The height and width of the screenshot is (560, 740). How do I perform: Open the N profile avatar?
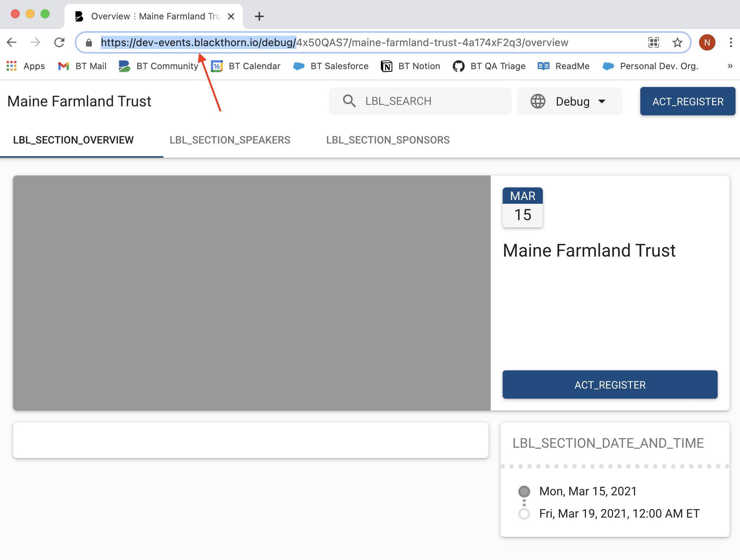click(x=707, y=42)
